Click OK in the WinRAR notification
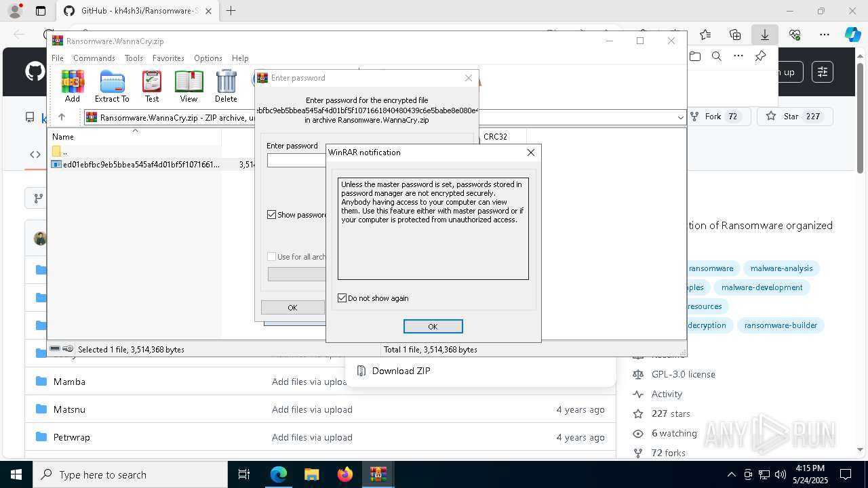Image resolution: width=868 pixels, height=488 pixels. [x=433, y=327]
